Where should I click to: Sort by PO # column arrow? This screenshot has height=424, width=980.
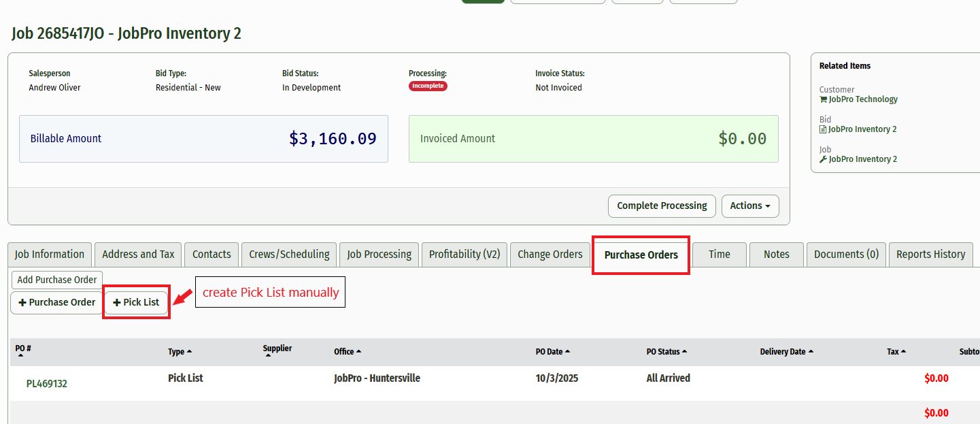21,355
